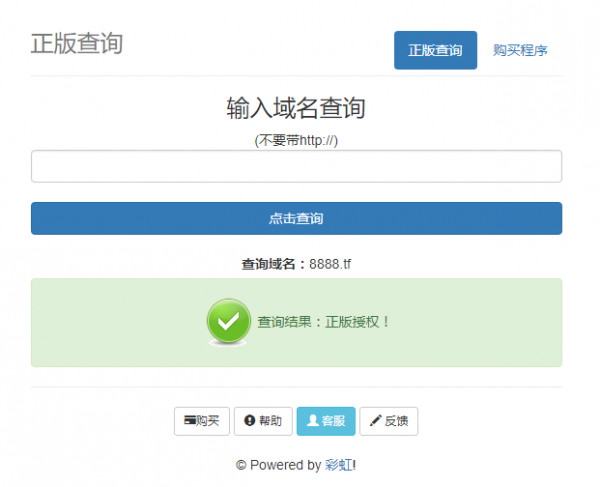Click the 正版查询 page title heading
Screen dimensions: 600x487
(x=77, y=44)
